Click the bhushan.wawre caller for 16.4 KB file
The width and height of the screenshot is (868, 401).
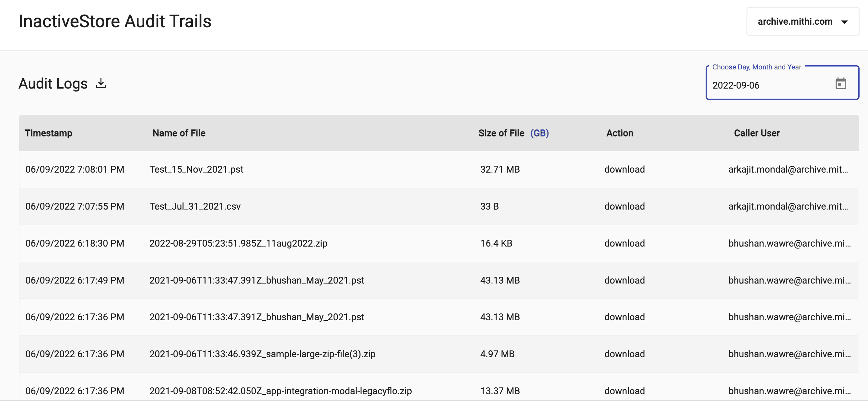[x=789, y=243]
